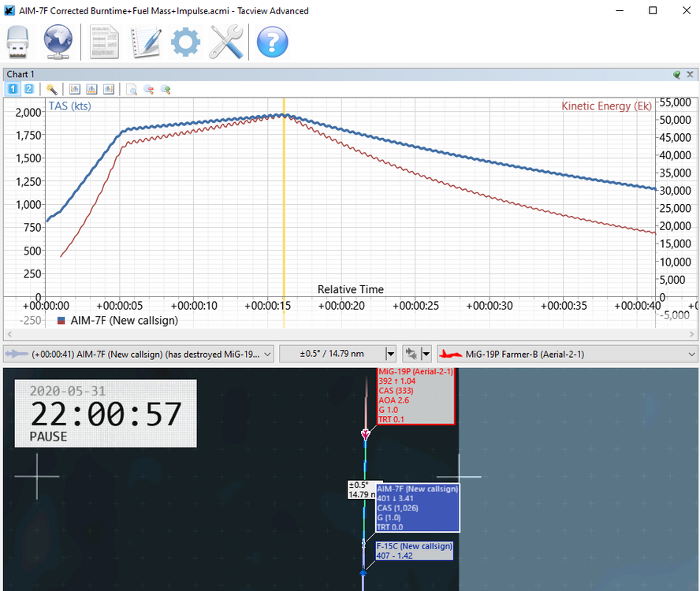Image resolution: width=700 pixels, height=591 pixels.
Task: Close the Chart 1 panel
Action: (691, 75)
